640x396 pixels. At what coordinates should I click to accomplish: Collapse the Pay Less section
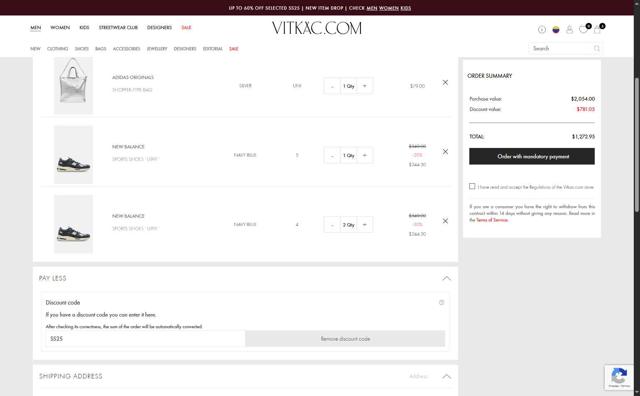point(447,278)
